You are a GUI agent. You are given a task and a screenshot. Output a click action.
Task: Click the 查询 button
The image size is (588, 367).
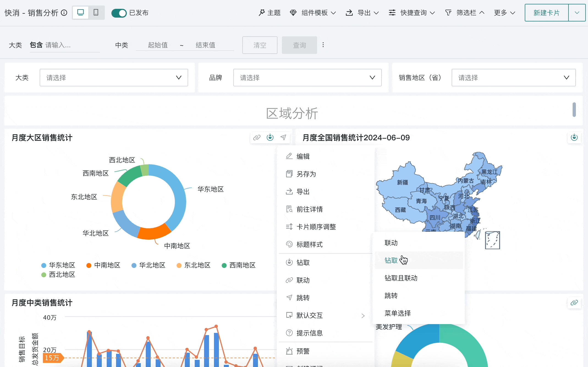[300, 45]
